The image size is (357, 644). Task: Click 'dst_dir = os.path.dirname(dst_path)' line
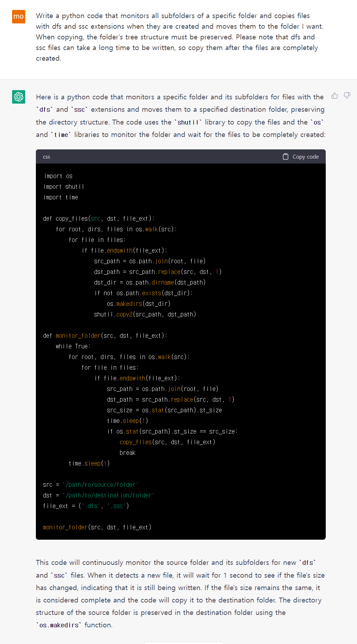click(x=150, y=282)
